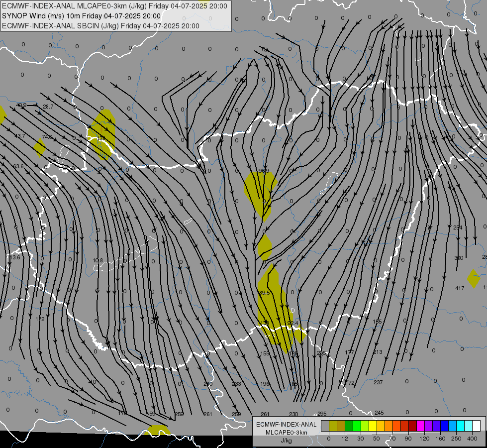Select the 213 map value

pyautogui.click(x=378, y=352)
